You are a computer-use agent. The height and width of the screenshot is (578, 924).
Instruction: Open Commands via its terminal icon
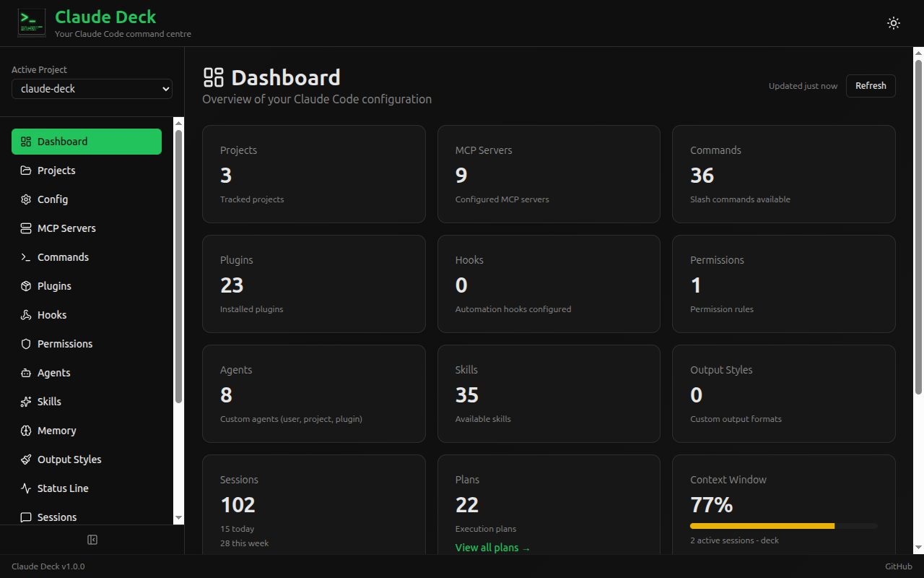pos(25,256)
